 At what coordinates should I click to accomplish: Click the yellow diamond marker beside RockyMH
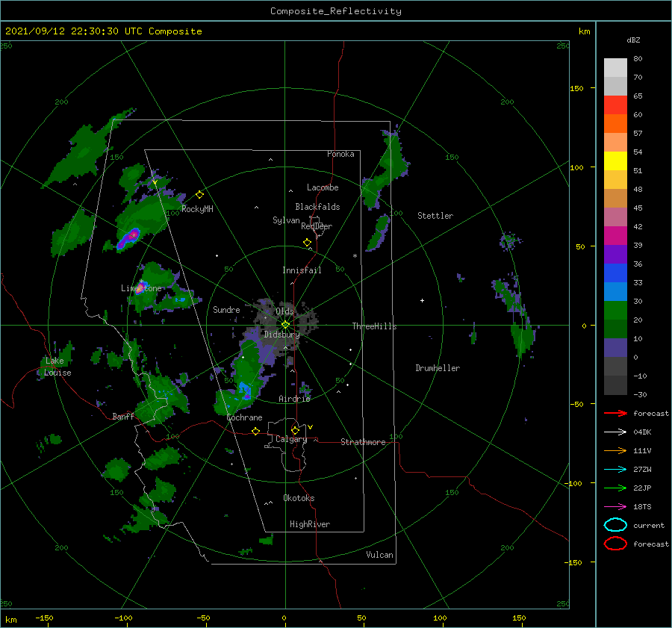pos(199,195)
